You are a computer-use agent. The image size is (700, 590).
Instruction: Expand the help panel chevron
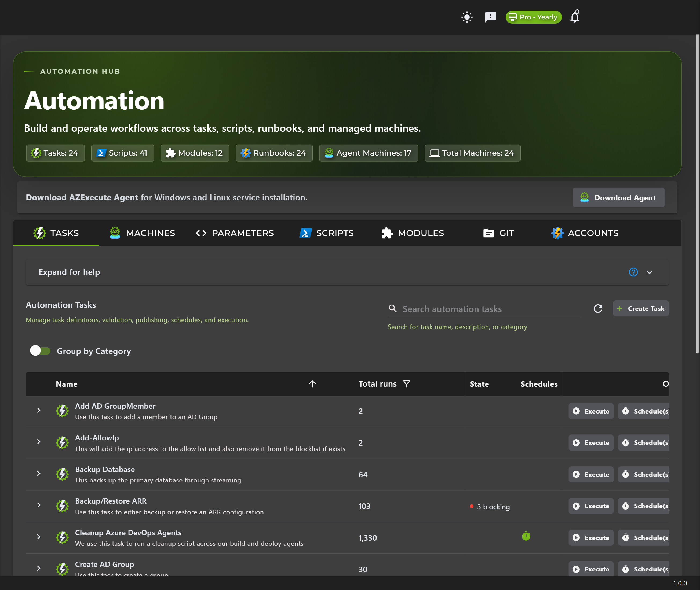pyautogui.click(x=650, y=272)
